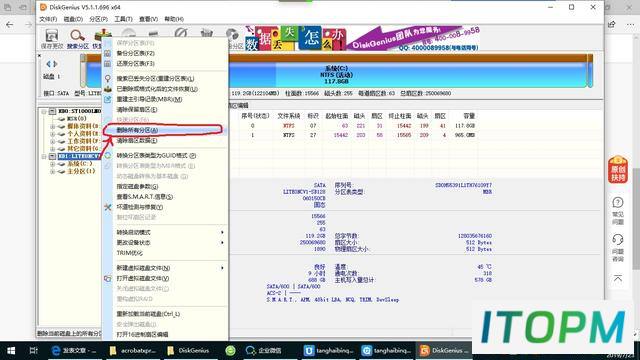Click the Windows Start button
The height and width of the screenshot is (360, 640).
point(11,351)
